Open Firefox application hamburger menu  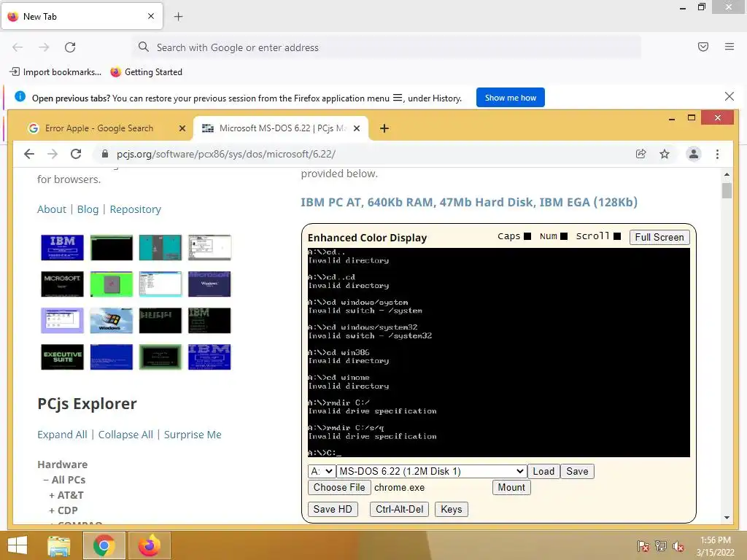tap(729, 47)
